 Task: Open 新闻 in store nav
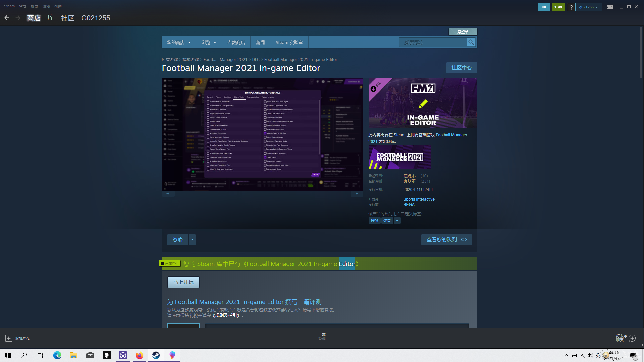[260, 42]
